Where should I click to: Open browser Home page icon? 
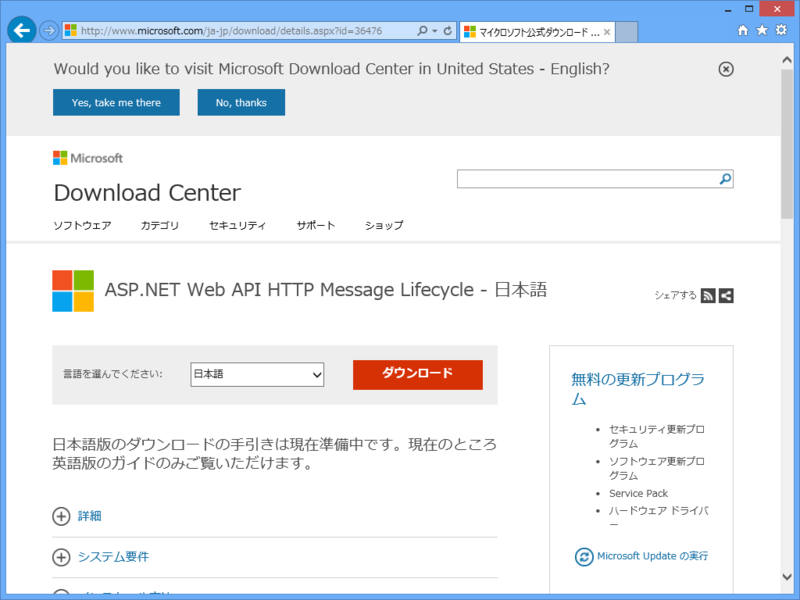pyautogui.click(x=743, y=30)
